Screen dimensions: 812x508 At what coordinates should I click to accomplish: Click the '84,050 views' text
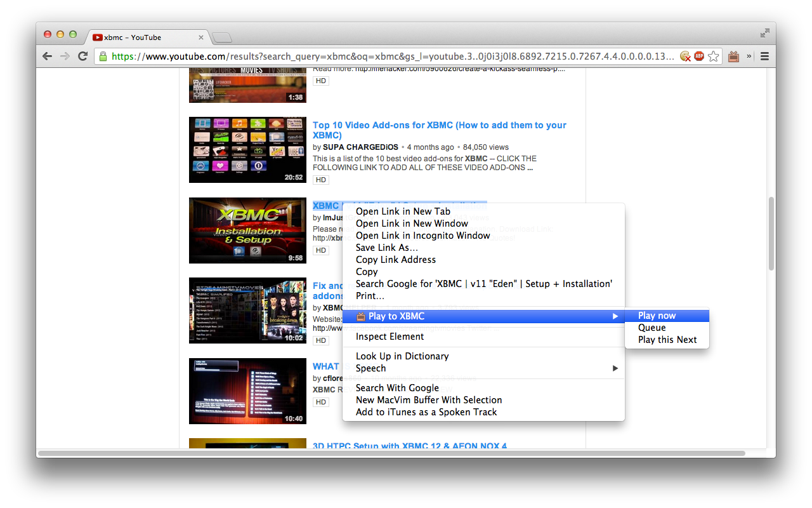pos(486,147)
